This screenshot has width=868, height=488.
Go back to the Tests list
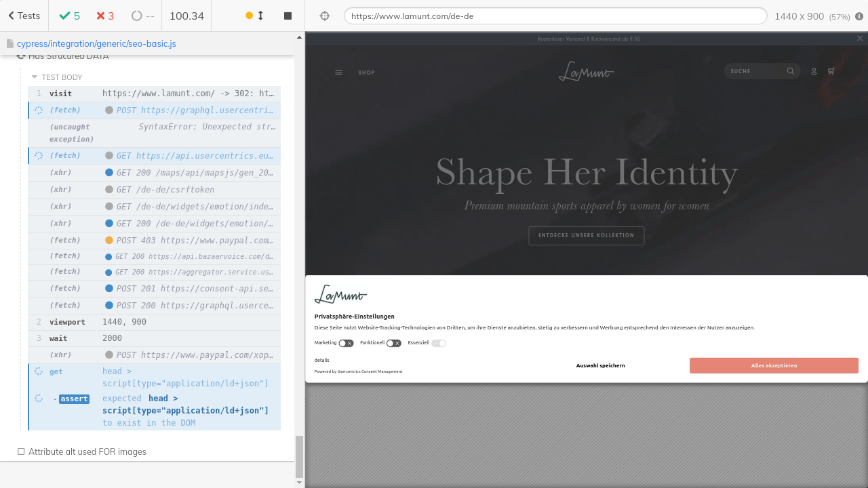point(24,16)
